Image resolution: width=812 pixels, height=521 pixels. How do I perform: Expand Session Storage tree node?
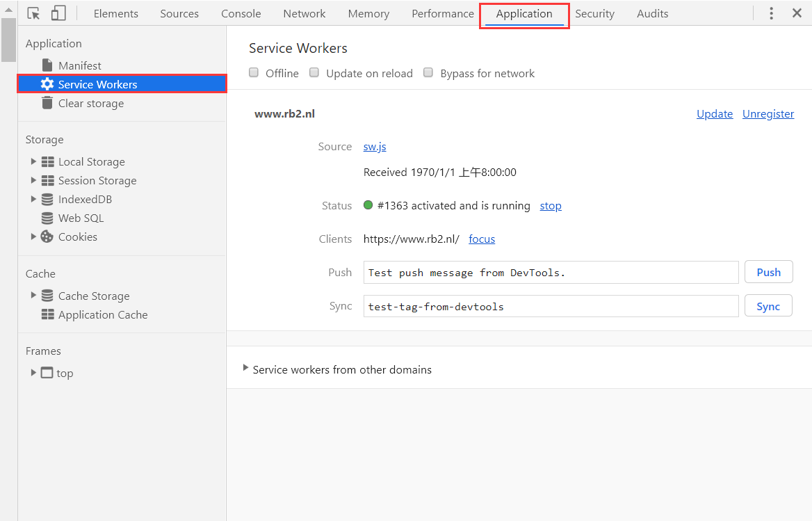tap(33, 180)
